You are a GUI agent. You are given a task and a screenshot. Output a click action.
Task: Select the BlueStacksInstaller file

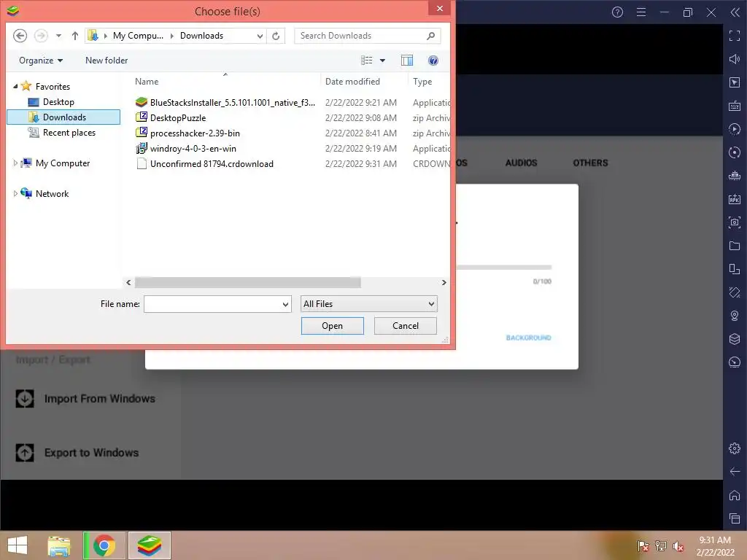(225, 102)
